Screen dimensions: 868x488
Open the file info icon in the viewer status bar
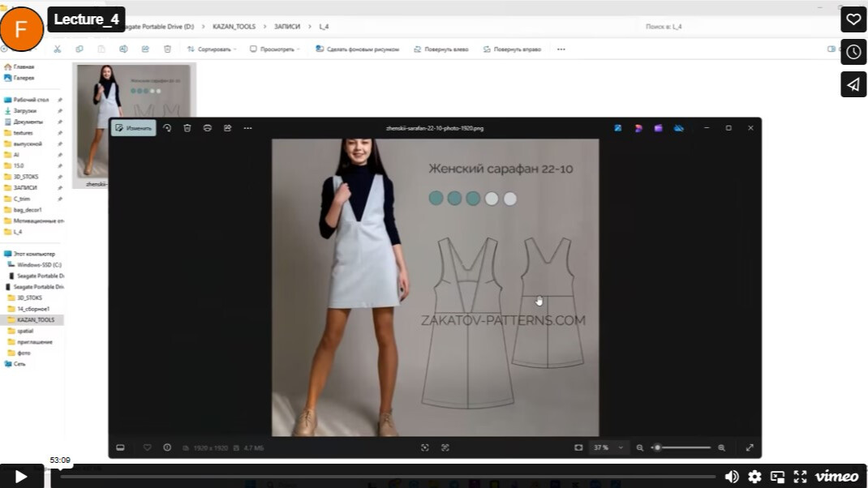[167, 447]
